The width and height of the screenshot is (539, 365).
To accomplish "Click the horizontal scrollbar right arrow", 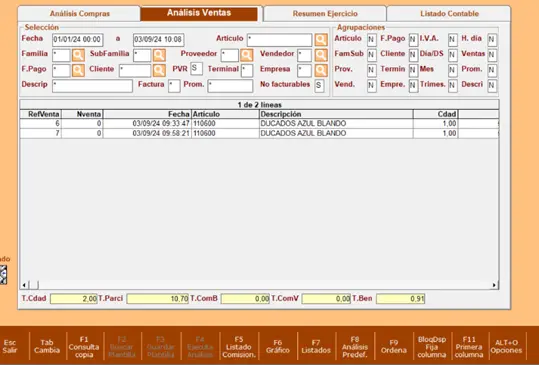I will coord(494,285).
